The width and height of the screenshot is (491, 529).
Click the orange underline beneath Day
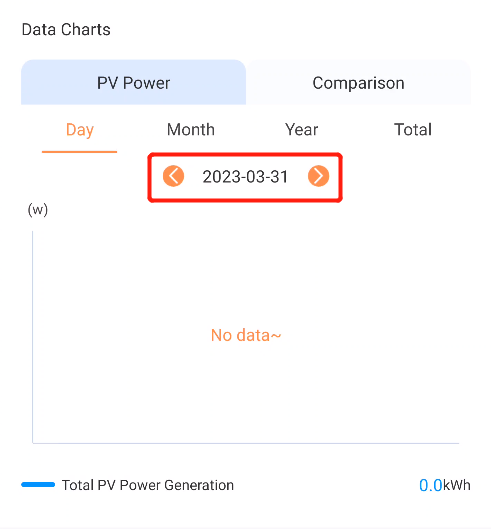(79, 152)
